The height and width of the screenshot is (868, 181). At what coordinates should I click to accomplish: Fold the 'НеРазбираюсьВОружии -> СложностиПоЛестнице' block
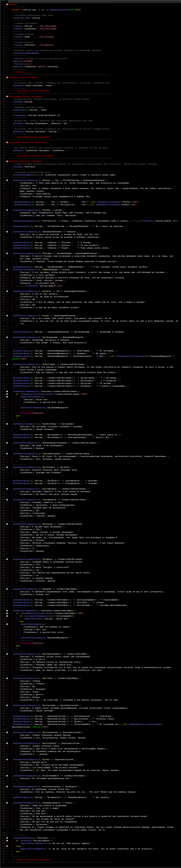[7, 442]
